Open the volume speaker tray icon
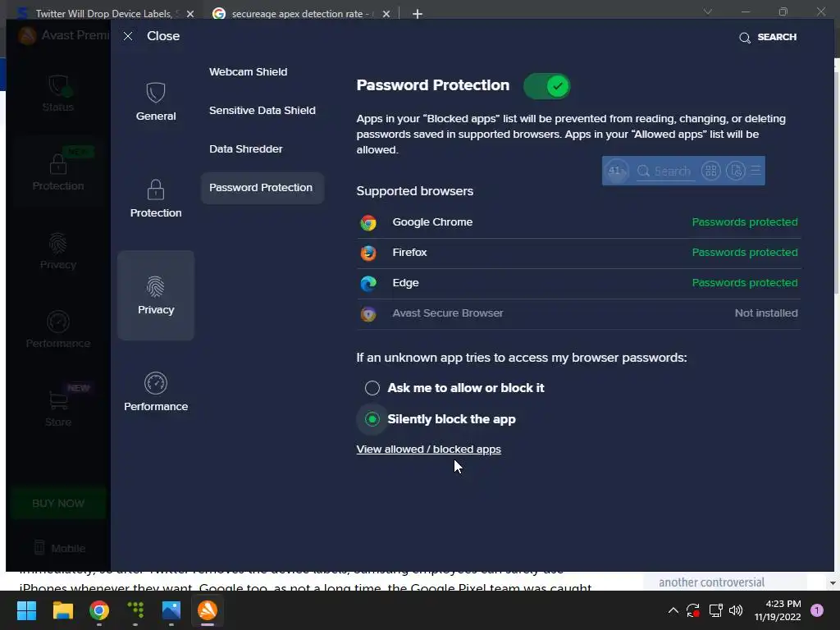The width and height of the screenshot is (840, 630). (736, 610)
